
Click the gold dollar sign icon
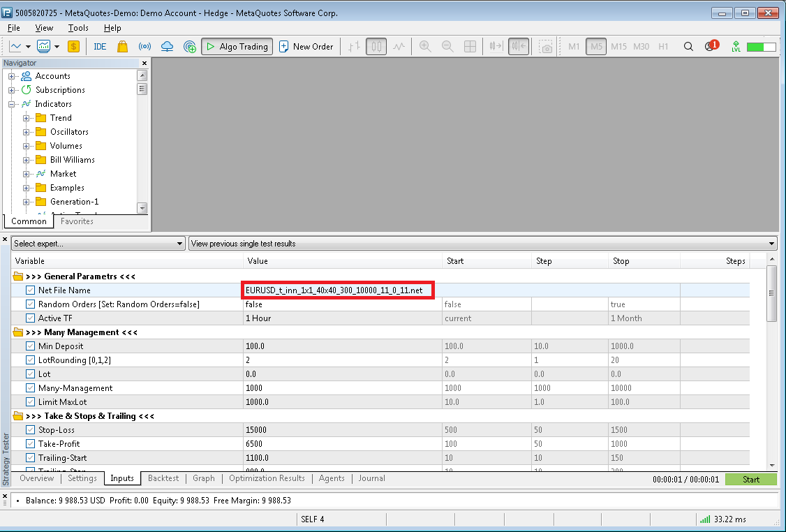coord(73,47)
